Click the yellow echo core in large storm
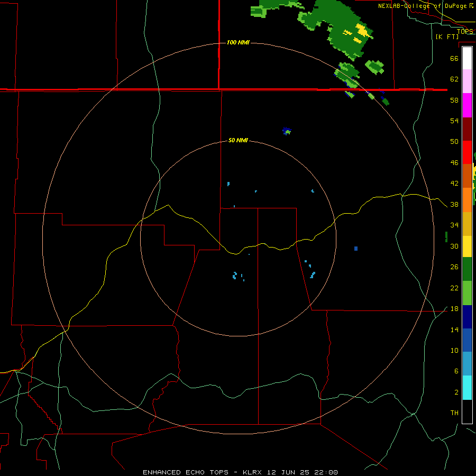Viewport: 476px width, 476px height. click(363, 31)
